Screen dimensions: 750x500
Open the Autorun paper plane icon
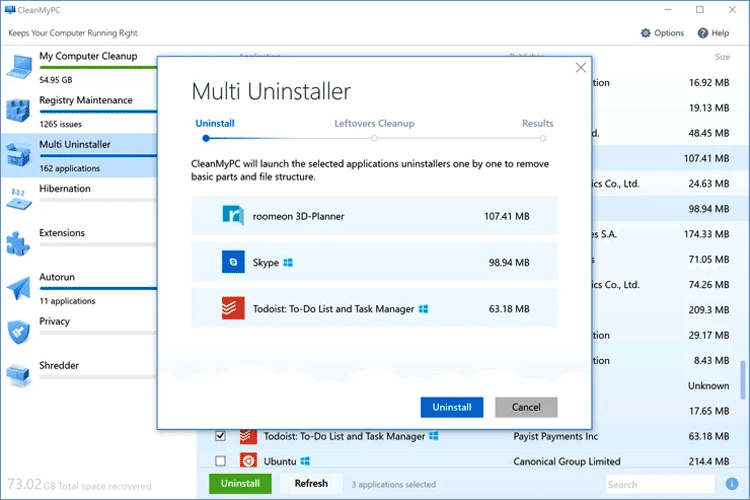click(18, 288)
